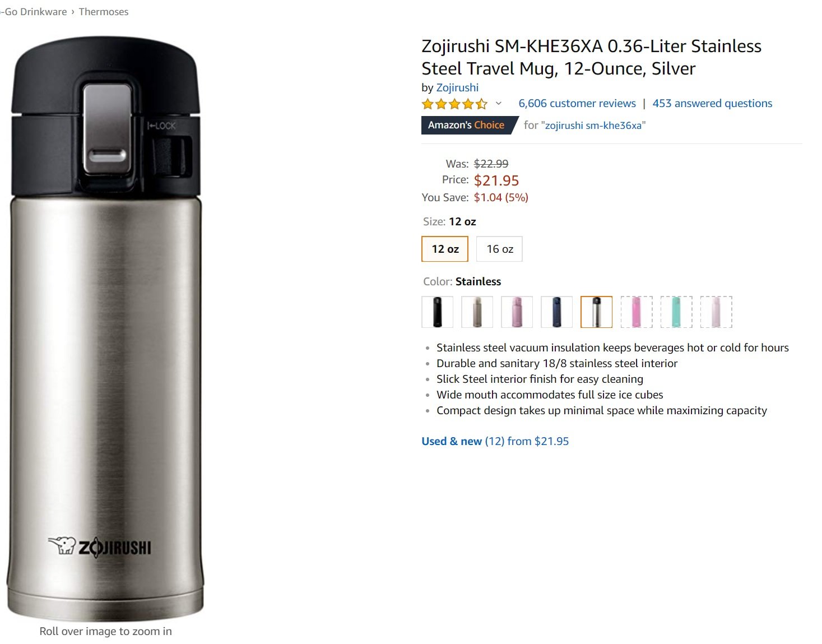
Task: Open 453 answered questions link
Action: (x=712, y=103)
